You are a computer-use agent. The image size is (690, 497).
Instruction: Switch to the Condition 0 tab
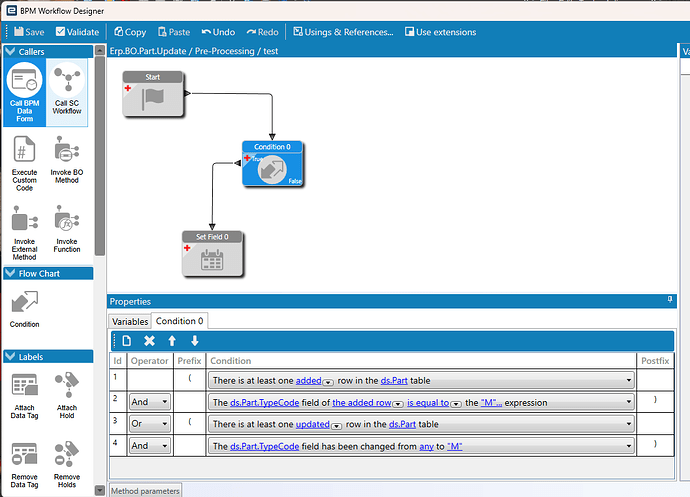[x=180, y=321]
